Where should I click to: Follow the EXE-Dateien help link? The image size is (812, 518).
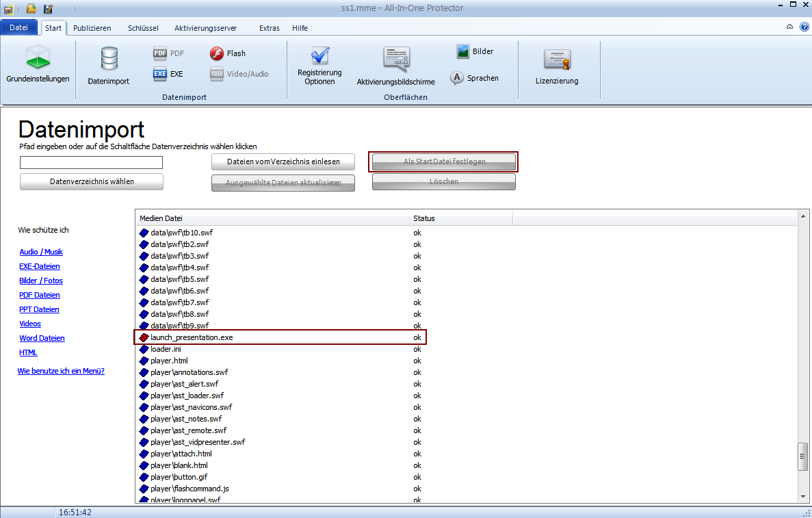[x=40, y=266]
